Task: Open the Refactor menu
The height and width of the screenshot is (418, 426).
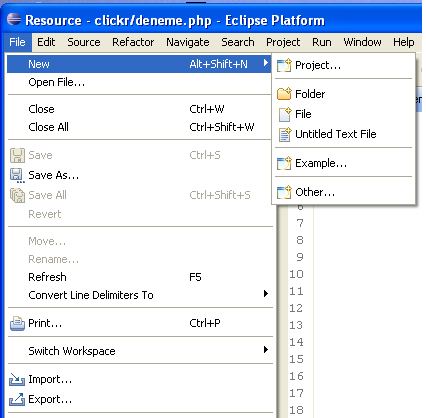Action: [x=133, y=42]
